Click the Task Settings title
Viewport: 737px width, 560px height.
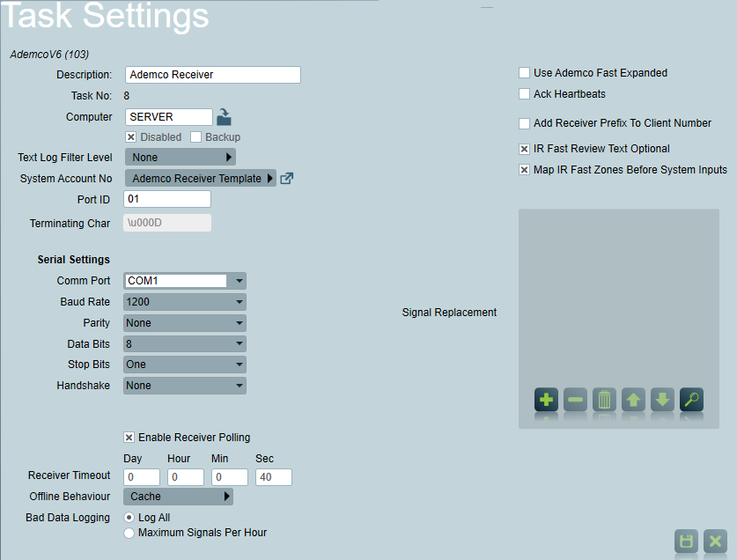(106, 16)
